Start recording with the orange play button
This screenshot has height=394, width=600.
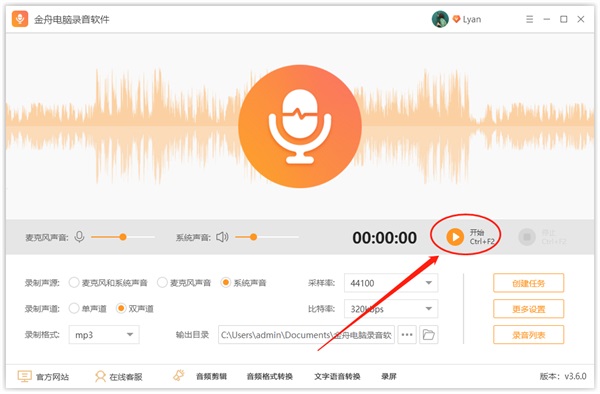455,237
